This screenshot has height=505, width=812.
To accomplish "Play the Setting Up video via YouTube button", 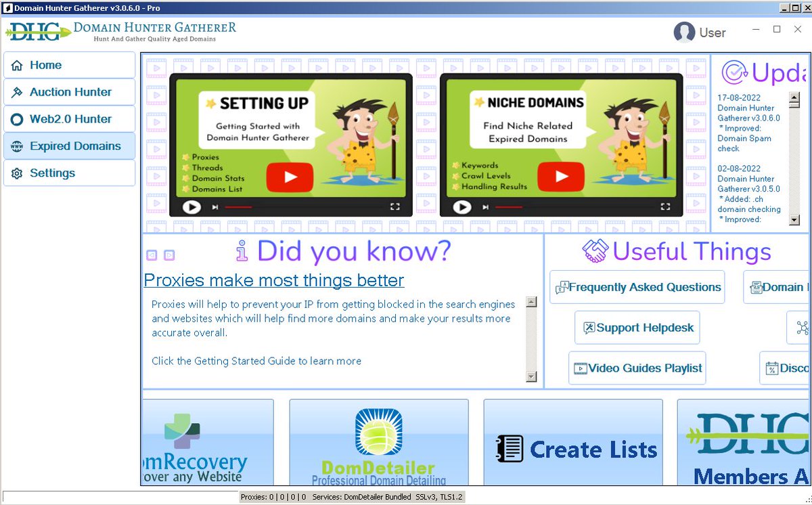I will pos(290,177).
